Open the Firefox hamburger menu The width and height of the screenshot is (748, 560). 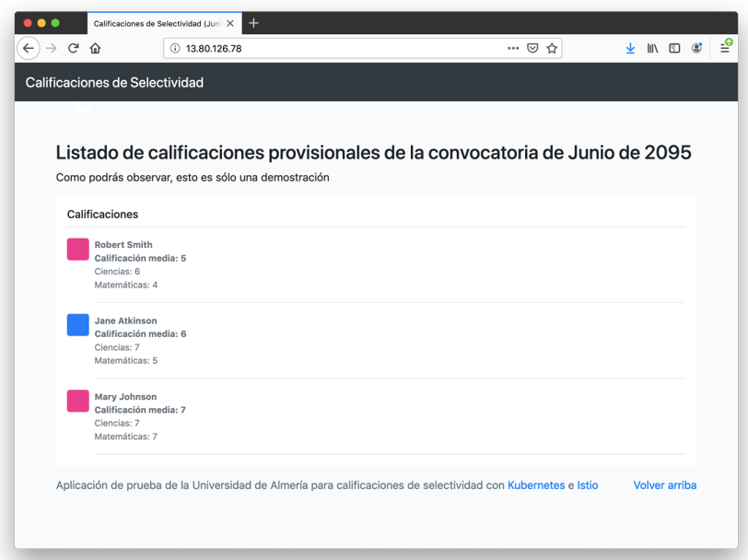pos(725,48)
